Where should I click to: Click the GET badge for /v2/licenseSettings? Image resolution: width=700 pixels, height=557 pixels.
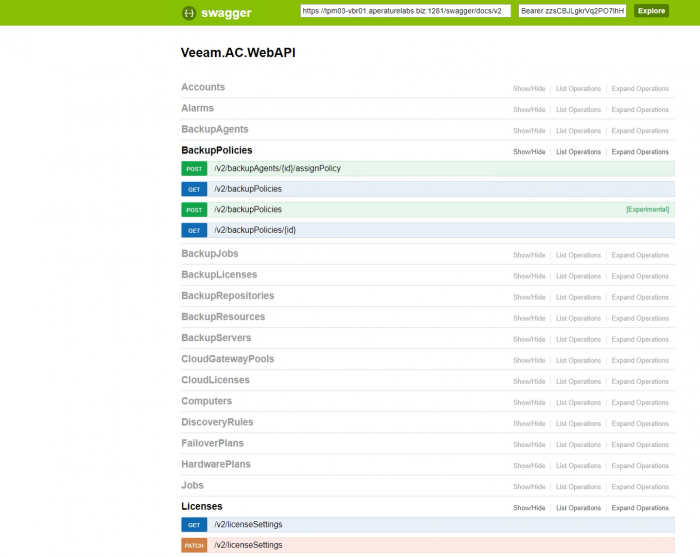194,525
